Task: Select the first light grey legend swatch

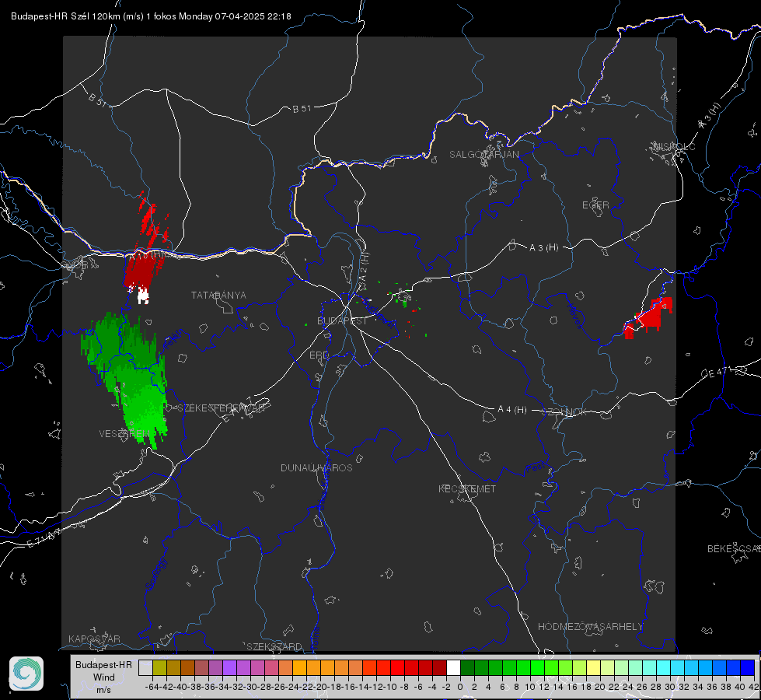Action: tap(145, 667)
